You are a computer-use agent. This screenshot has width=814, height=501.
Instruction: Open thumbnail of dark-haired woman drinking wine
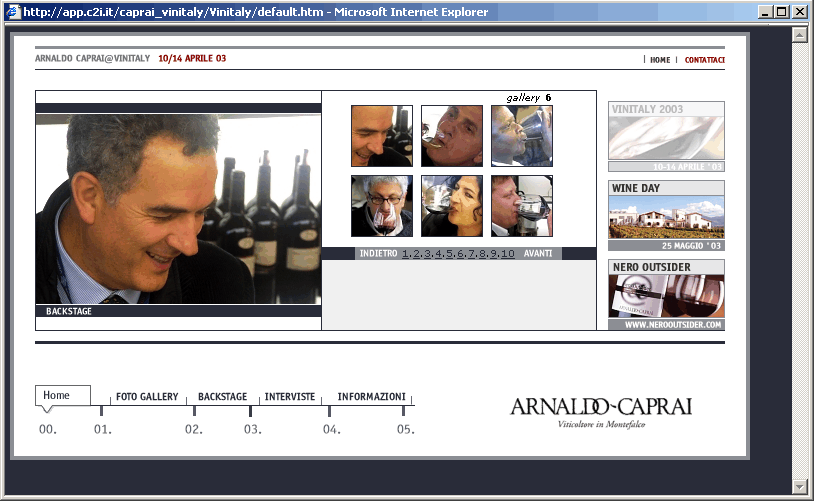(x=452, y=206)
